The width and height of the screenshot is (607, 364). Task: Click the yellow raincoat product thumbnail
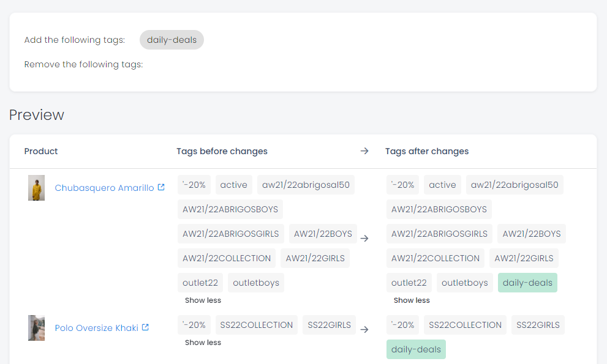[x=36, y=188]
